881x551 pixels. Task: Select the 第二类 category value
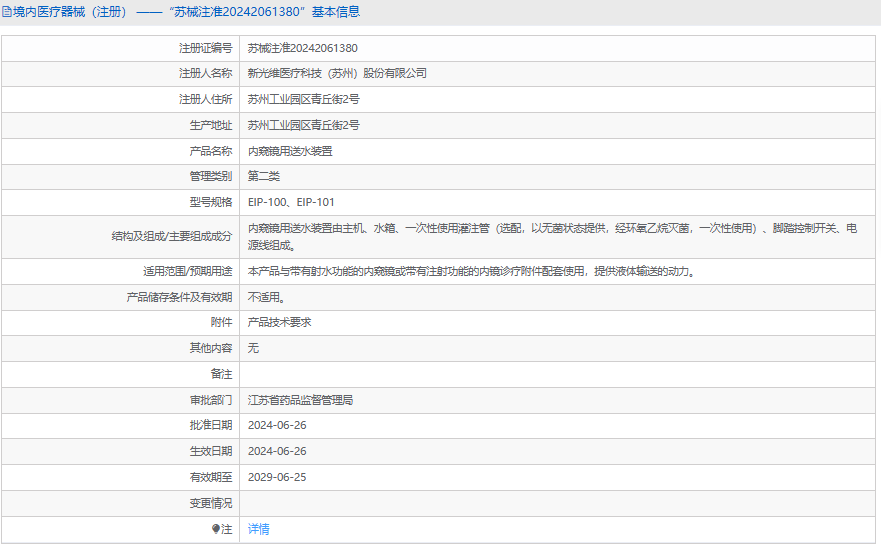coord(264,176)
